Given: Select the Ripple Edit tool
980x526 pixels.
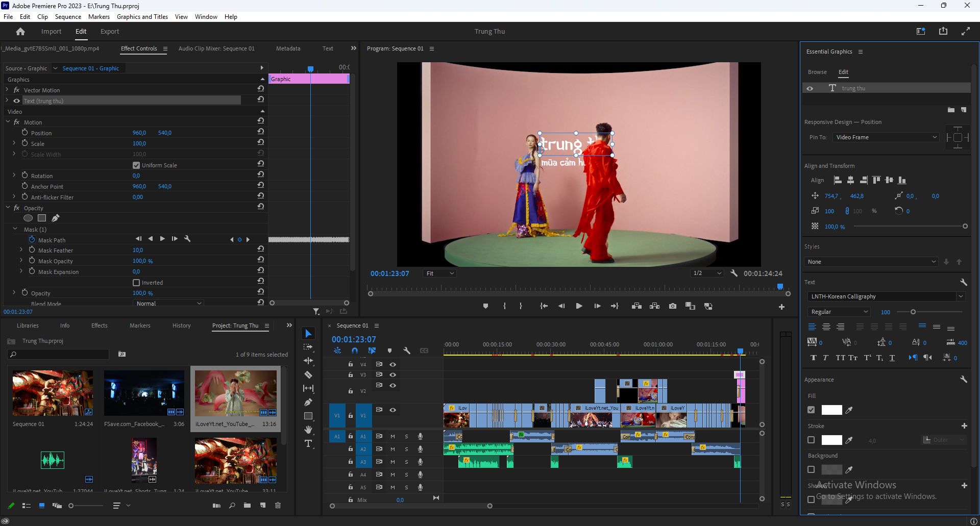Looking at the screenshot, I should [x=308, y=361].
